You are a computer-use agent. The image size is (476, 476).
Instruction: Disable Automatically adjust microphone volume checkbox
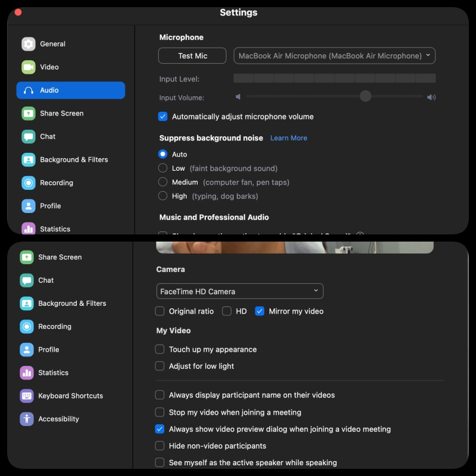point(162,117)
